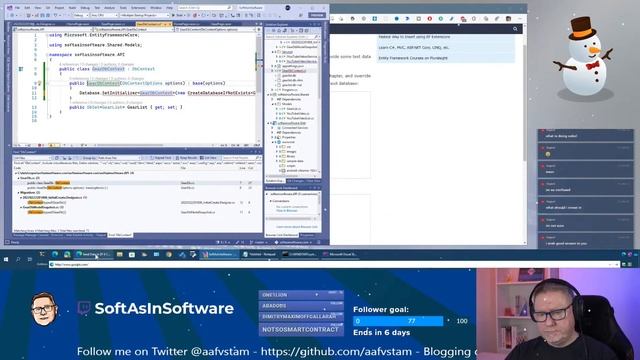Click the Visual Studio top search box
Viewport: 640px width, 360px height.
[x=205, y=8]
